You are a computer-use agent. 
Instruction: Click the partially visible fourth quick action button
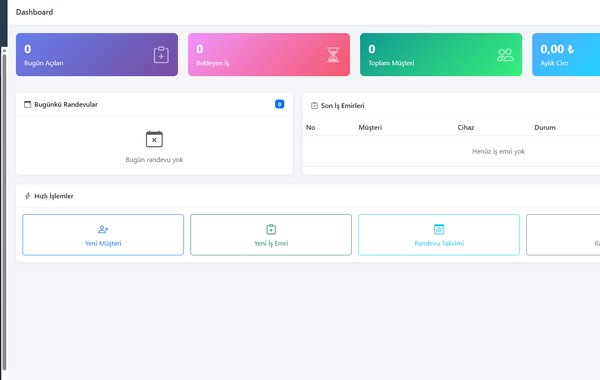tap(563, 235)
